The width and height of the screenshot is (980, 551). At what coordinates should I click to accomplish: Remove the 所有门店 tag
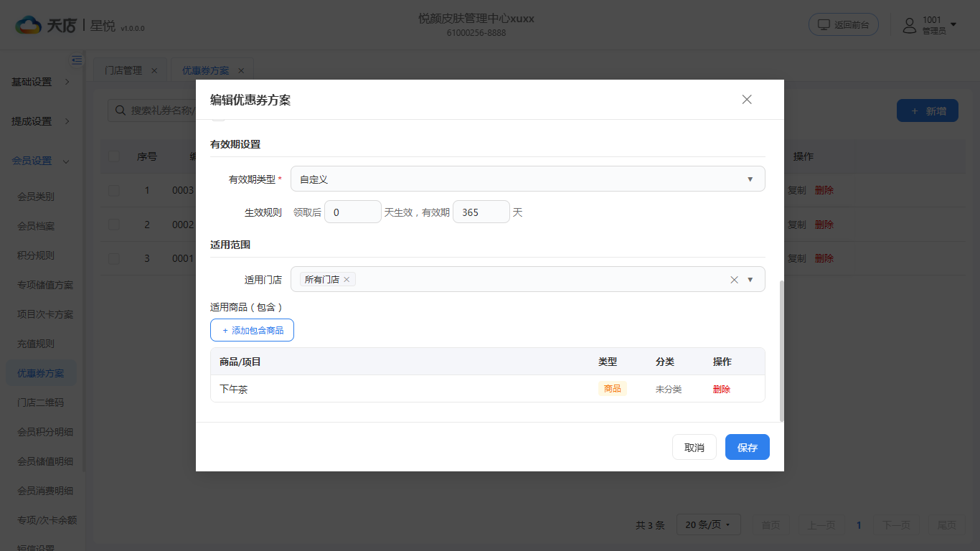pyautogui.click(x=347, y=280)
